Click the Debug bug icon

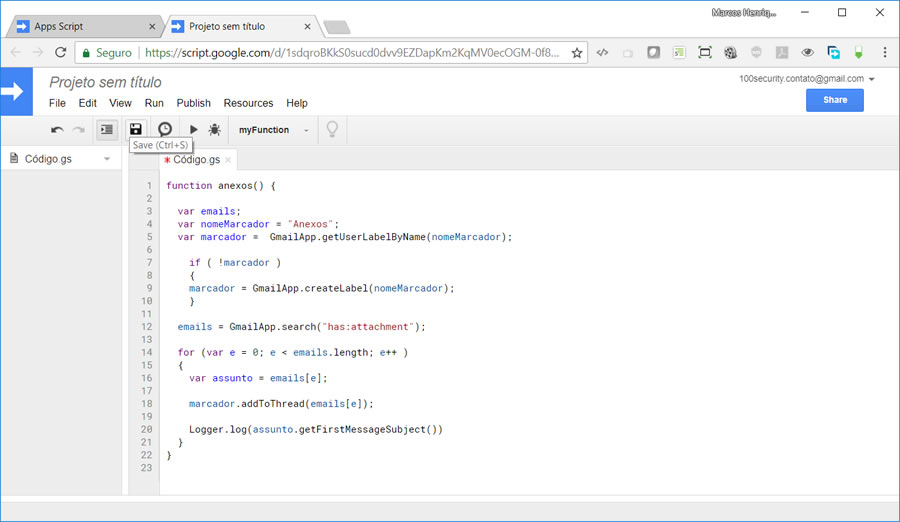pyautogui.click(x=215, y=129)
